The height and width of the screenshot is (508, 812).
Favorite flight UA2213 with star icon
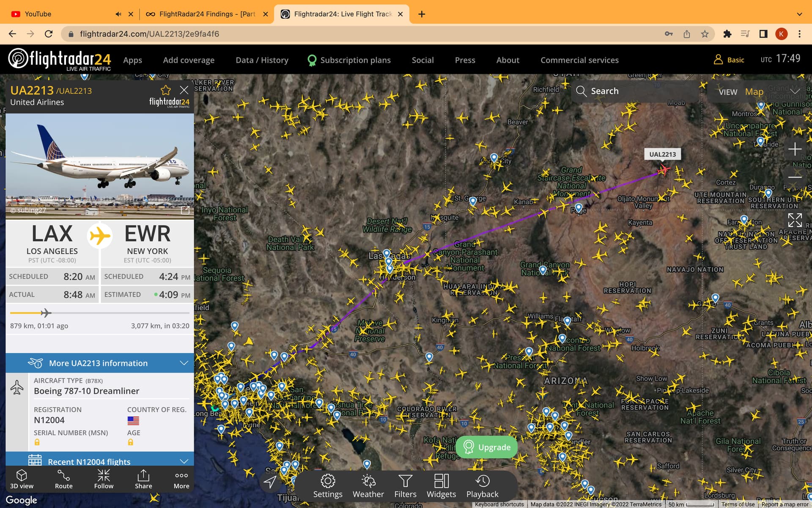click(x=165, y=90)
